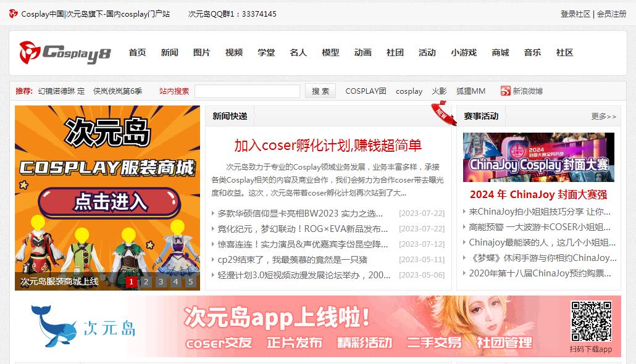The width and height of the screenshot is (636, 364).
Task: Go to the 小游戏 section
Action: pyautogui.click(x=464, y=52)
